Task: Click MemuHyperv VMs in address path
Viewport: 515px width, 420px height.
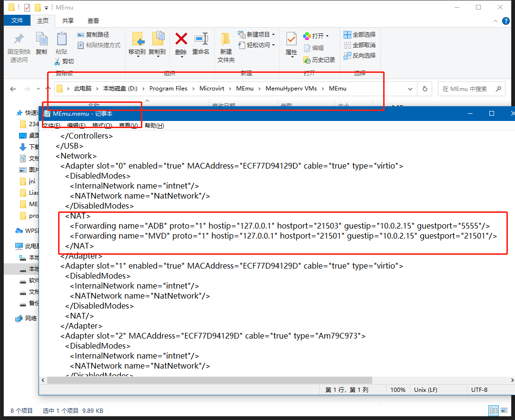Action: point(291,89)
